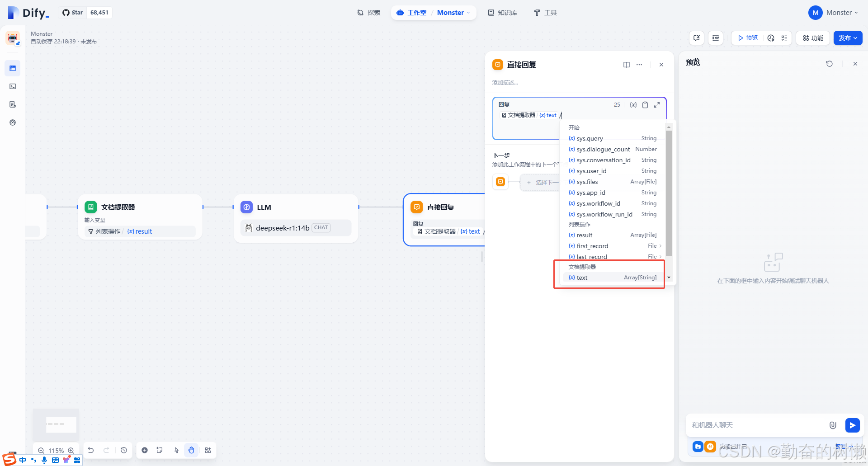
Task: Close the 直接回复 node panel
Action: coord(661,65)
